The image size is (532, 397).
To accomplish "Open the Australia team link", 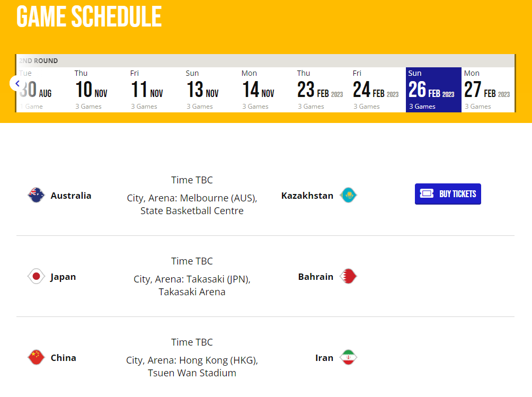I will click(x=71, y=196).
